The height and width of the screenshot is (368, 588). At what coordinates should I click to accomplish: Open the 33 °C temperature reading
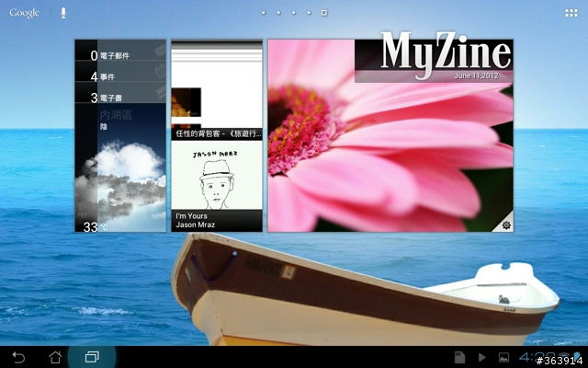point(96,227)
